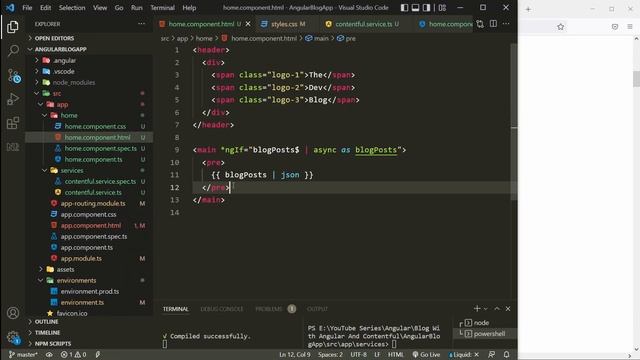Screen dimensions: 640x360
Task: Close the terminal panel
Action: [x=508, y=309]
